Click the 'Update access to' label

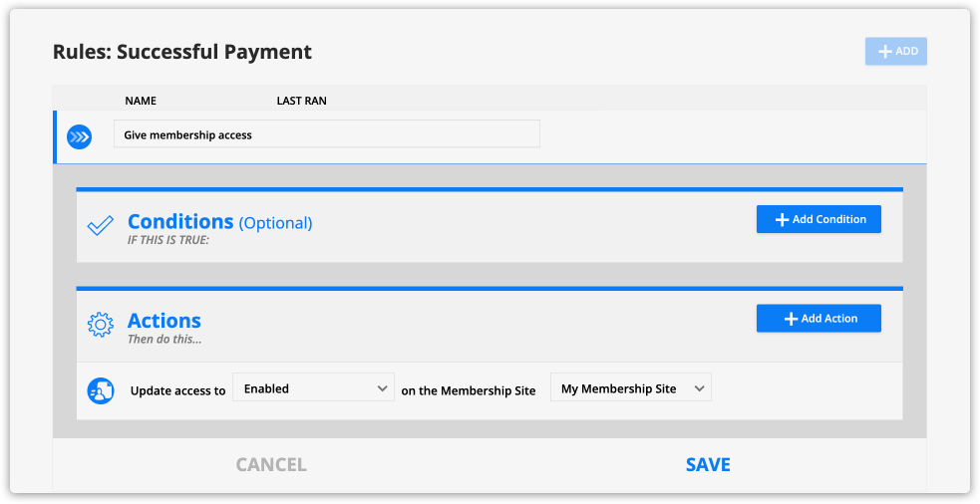tap(177, 390)
